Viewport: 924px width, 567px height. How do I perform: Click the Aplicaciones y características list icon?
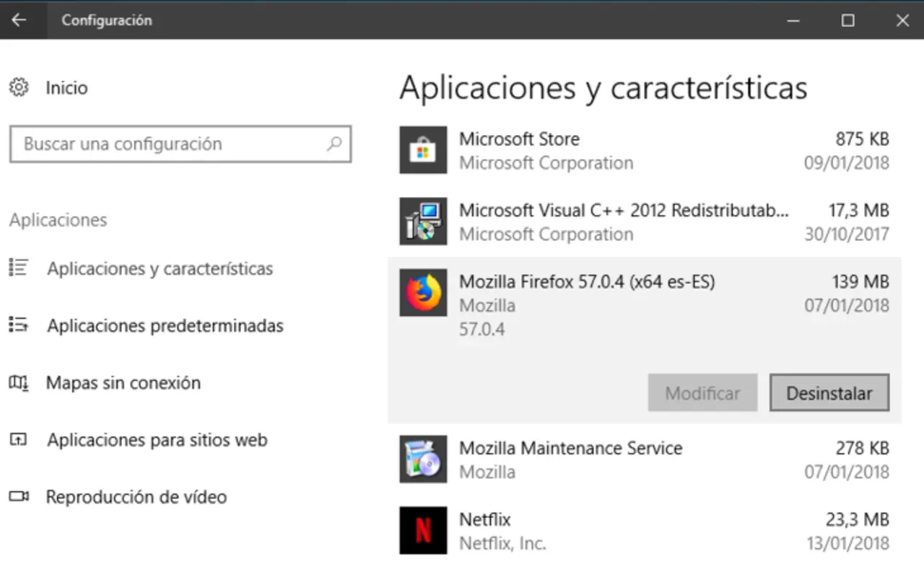[18, 268]
